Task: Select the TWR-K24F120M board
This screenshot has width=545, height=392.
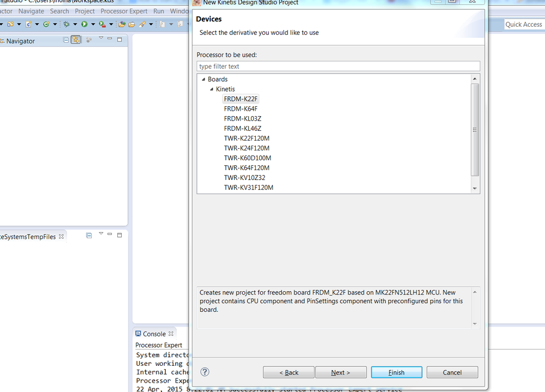Action: click(x=247, y=148)
